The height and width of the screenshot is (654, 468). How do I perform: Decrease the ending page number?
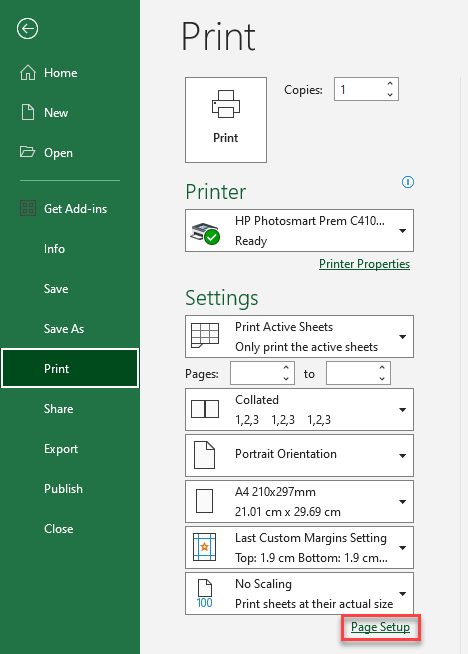click(x=382, y=378)
